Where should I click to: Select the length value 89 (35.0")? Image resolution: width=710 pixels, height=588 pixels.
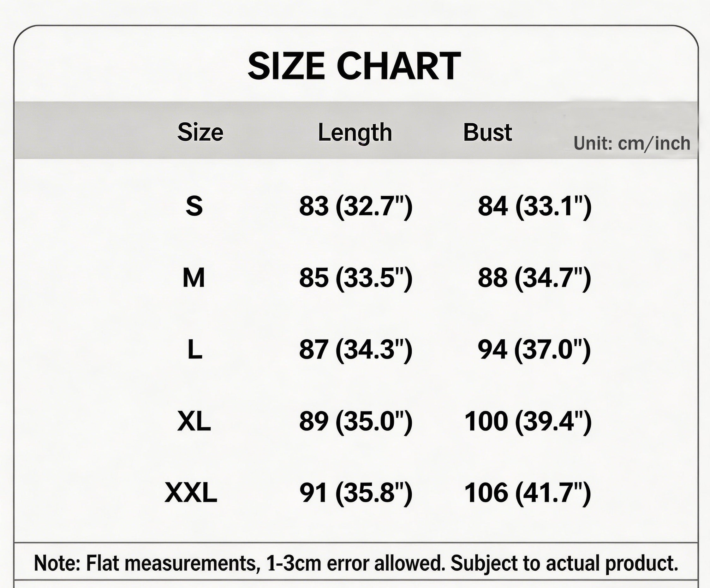coord(356,422)
